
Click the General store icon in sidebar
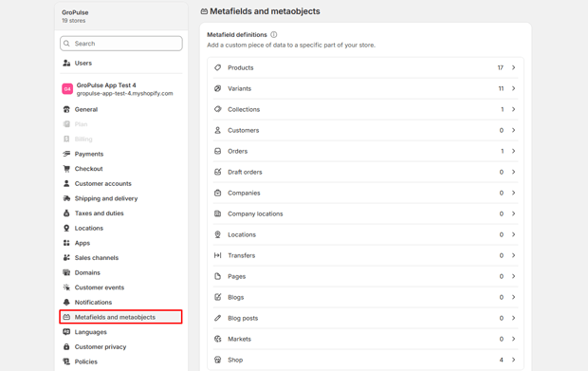66,109
